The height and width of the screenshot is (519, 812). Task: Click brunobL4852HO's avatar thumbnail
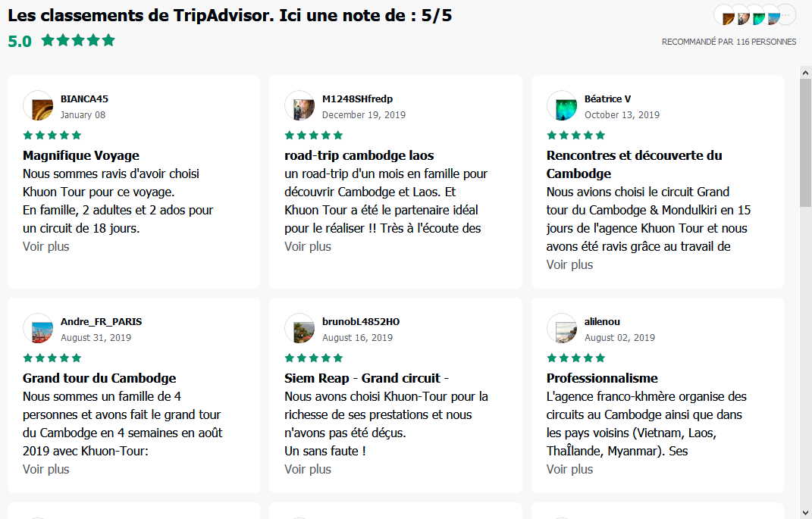pos(300,329)
